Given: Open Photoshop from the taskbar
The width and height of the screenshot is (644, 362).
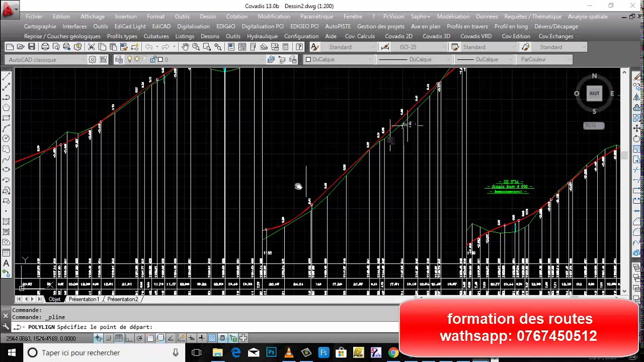Looking at the screenshot, I should coord(271,352).
